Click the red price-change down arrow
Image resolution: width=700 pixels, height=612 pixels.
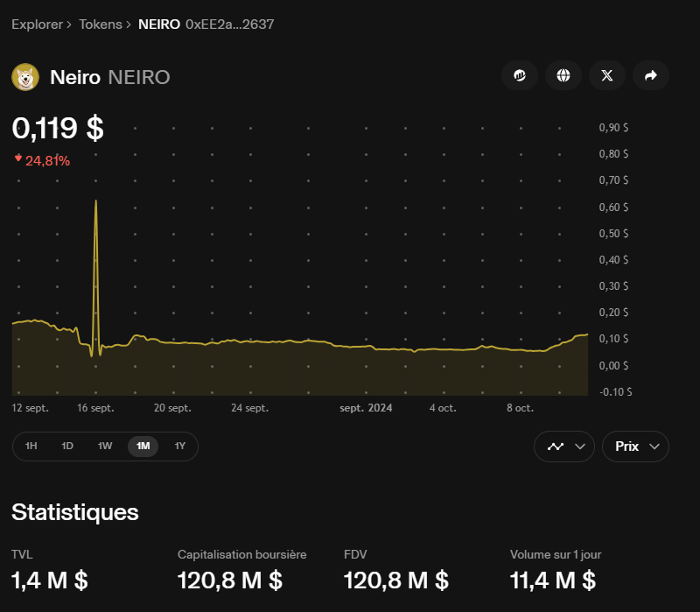click(x=17, y=158)
